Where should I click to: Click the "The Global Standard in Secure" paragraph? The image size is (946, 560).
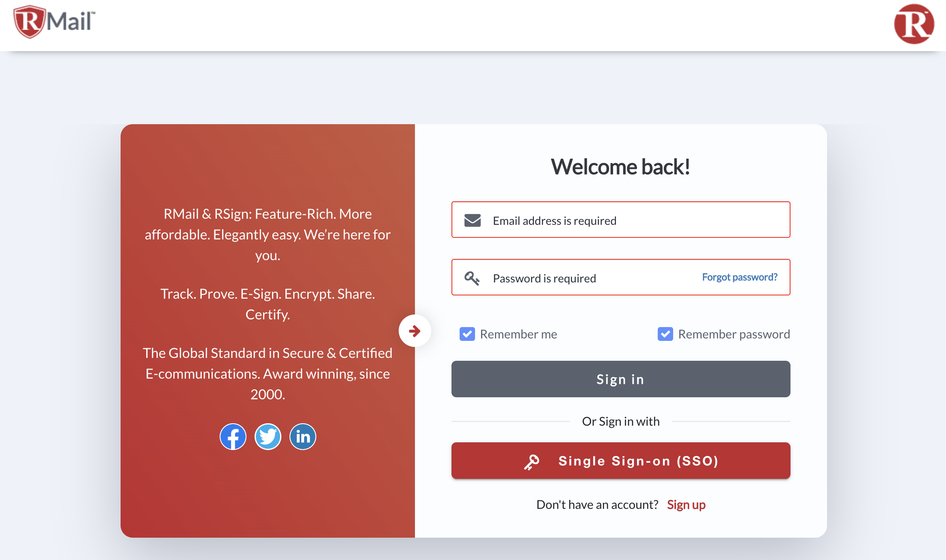pos(268,374)
